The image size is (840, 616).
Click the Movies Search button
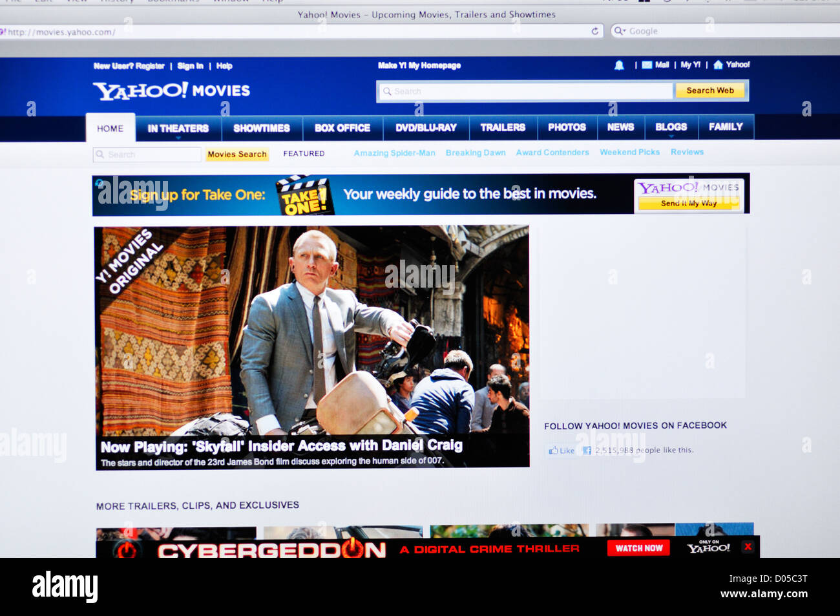237,154
